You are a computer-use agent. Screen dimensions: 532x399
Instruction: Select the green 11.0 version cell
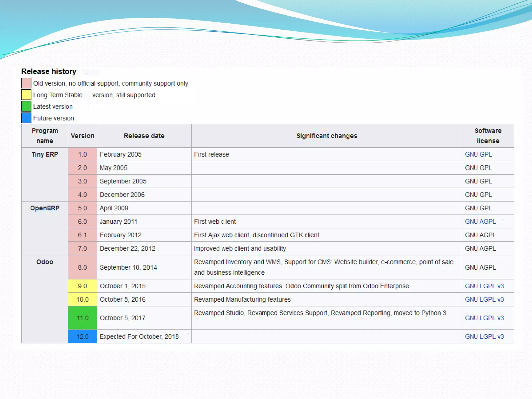[82, 318]
